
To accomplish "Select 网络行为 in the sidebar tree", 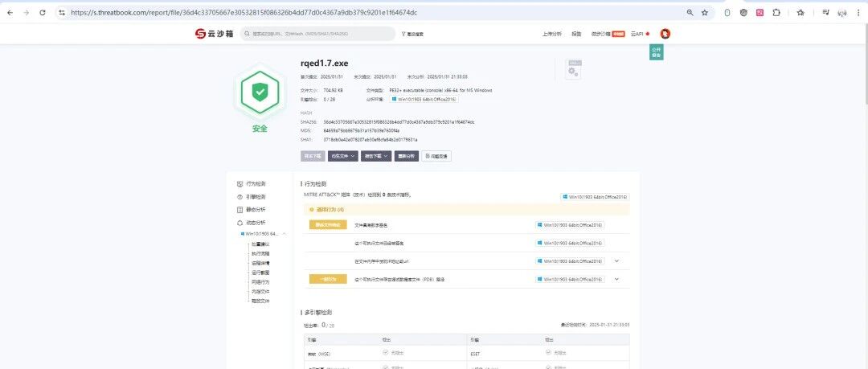I will 260,282.
